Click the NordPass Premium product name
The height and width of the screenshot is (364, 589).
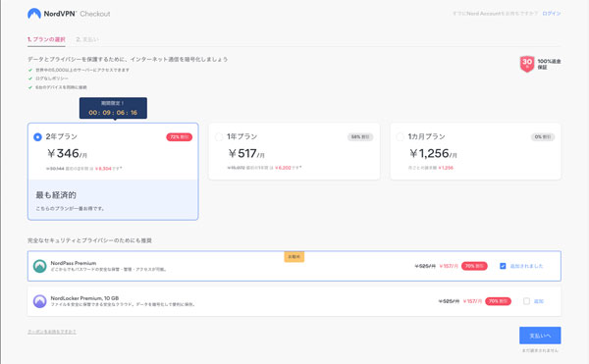(x=74, y=263)
